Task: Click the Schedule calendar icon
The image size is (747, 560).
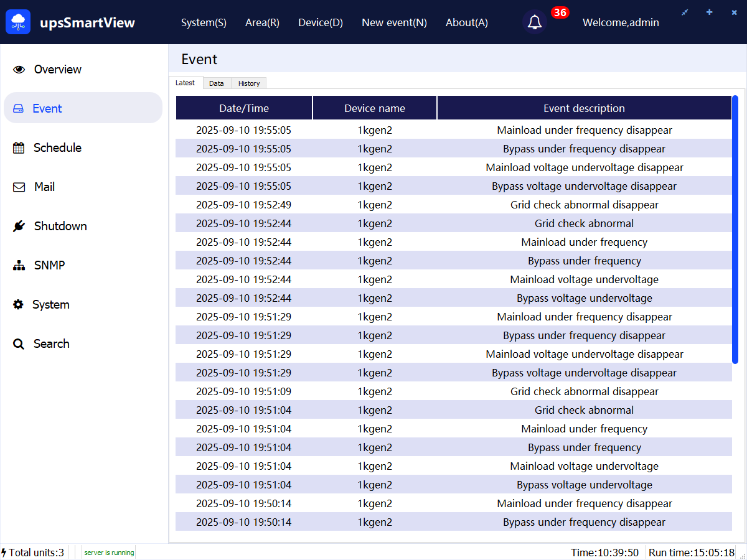Action: [19, 148]
